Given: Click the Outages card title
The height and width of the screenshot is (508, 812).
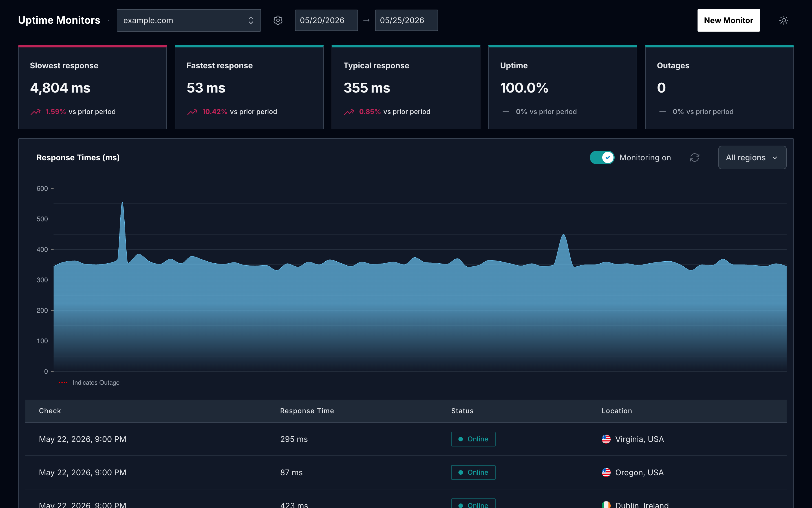Looking at the screenshot, I should pyautogui.click(x=673, y=65).
